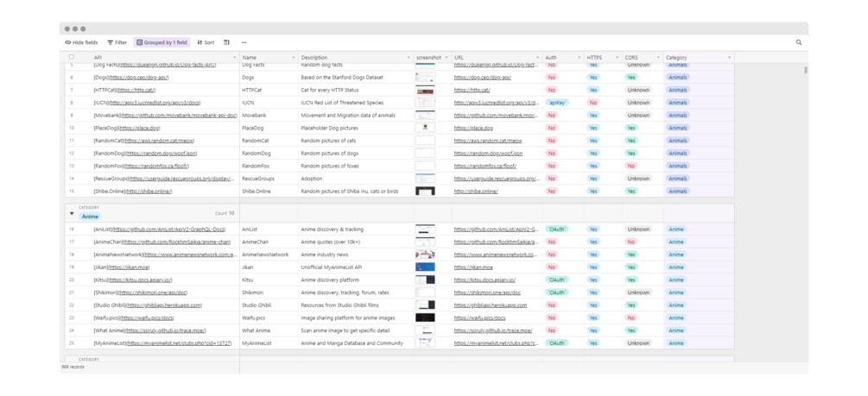Click 'Anime quotes (over 10k+)' description cell
This screenshot has height=396, width=868.
click(356, 242)
